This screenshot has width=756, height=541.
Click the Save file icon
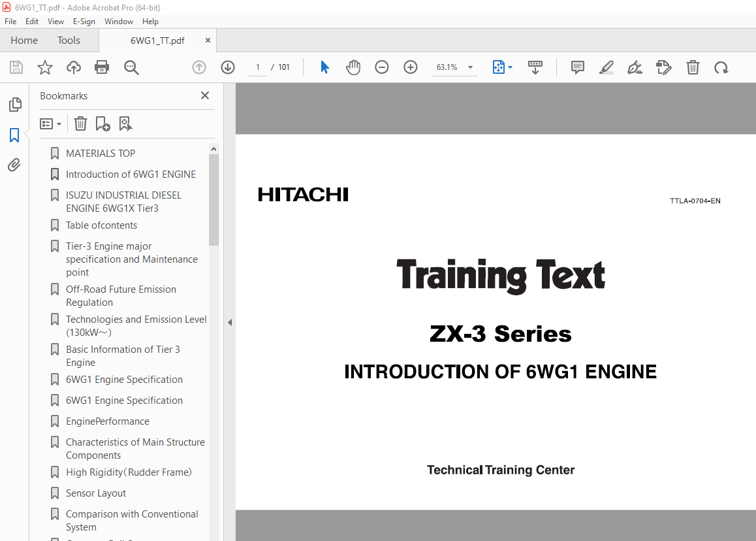16,67
